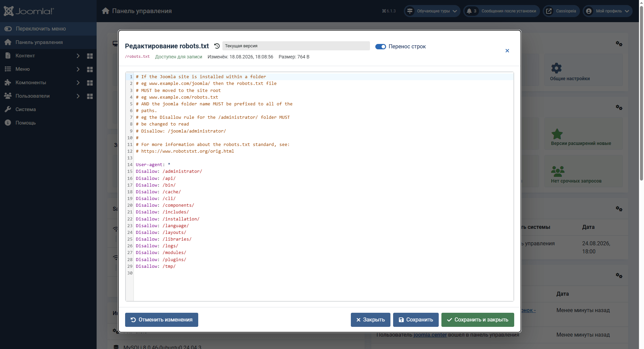Open the Мой профиль dropdown
Screen dimensions: 644x349
click(608, 11)
